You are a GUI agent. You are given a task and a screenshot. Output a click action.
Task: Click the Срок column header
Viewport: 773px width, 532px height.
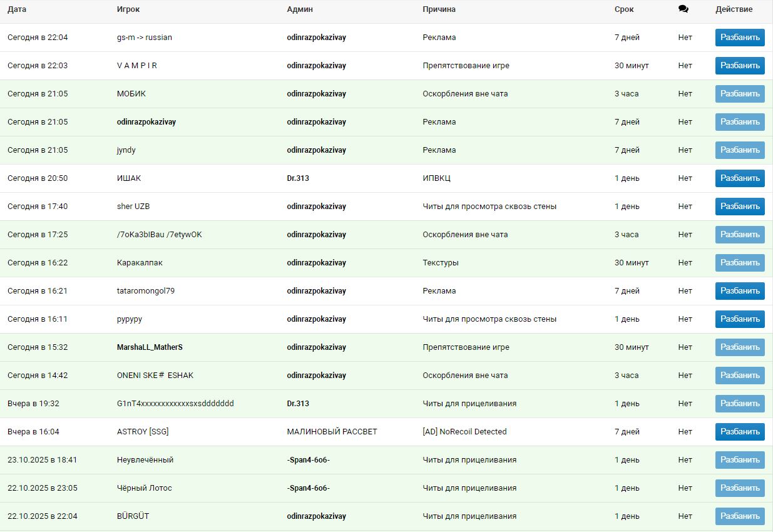click(624, 9)
